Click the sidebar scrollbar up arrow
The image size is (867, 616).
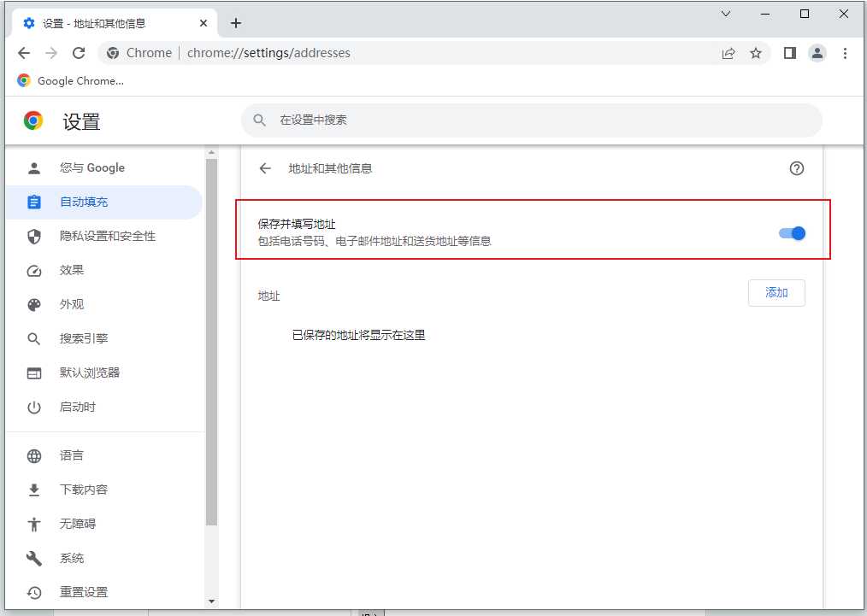(x=211, y=152)
